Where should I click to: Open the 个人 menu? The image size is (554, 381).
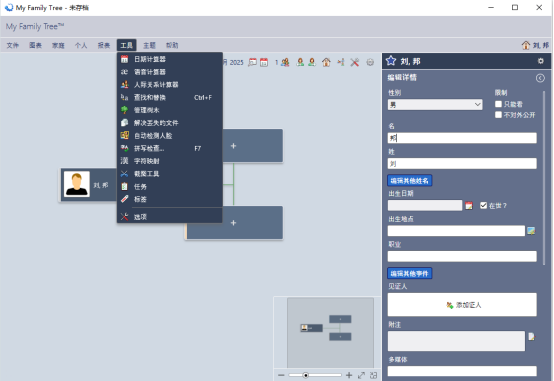pyautogui.click(x=81, y=45)
